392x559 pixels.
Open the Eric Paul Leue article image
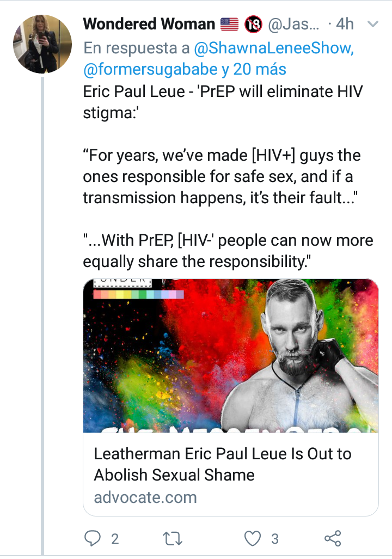tap(230, 356)
